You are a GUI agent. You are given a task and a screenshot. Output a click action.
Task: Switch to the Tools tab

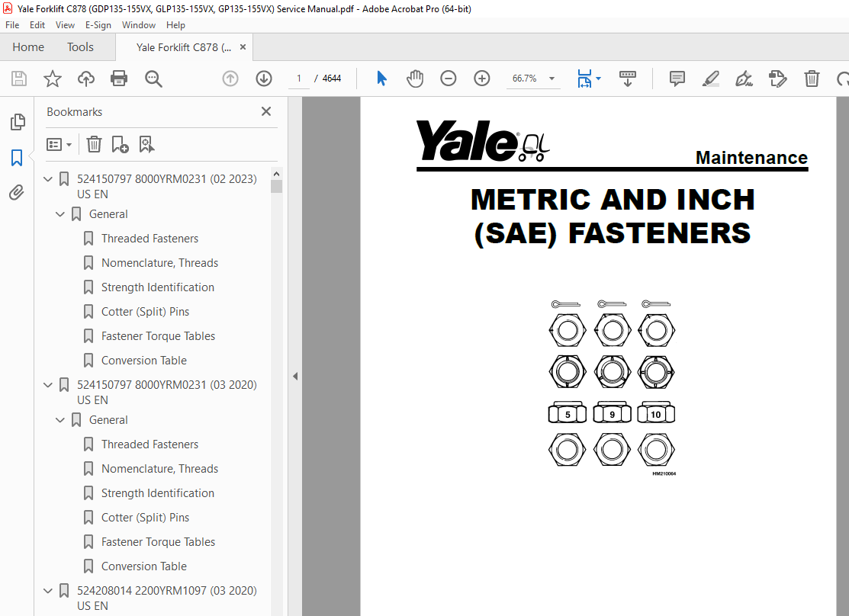click(x=80, y=47)
